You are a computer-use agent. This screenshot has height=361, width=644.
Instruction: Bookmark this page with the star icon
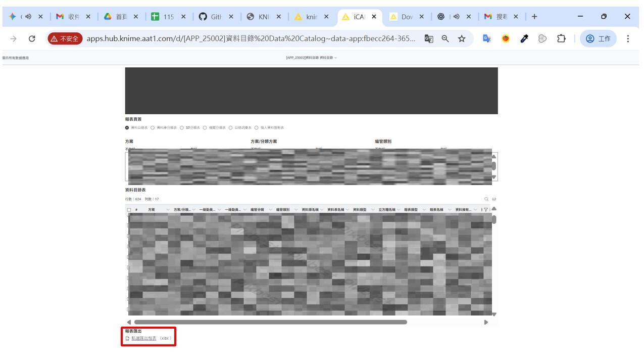coord(462,38)
